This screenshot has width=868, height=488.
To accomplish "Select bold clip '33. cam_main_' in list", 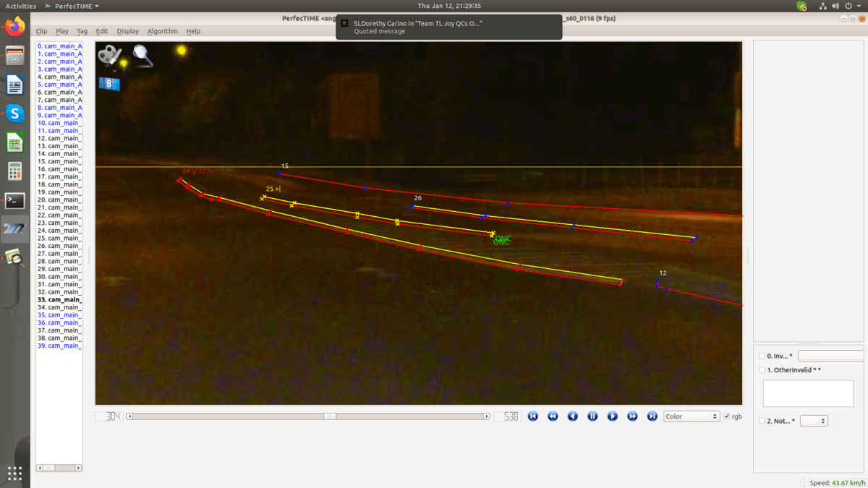I will 59,299.
